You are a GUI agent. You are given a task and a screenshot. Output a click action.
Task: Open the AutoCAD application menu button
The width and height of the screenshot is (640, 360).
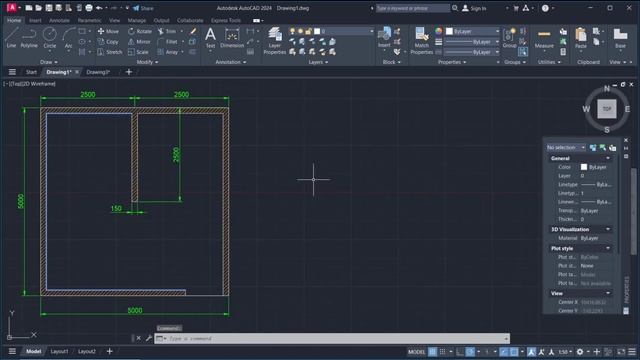coord(12,8)
